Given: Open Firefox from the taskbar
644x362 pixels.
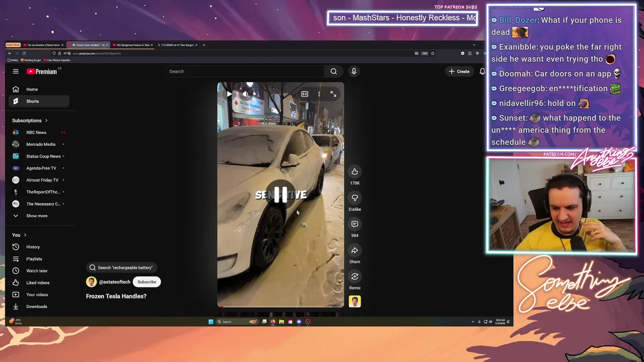Looking at the screenshot, I should point(273,322).
